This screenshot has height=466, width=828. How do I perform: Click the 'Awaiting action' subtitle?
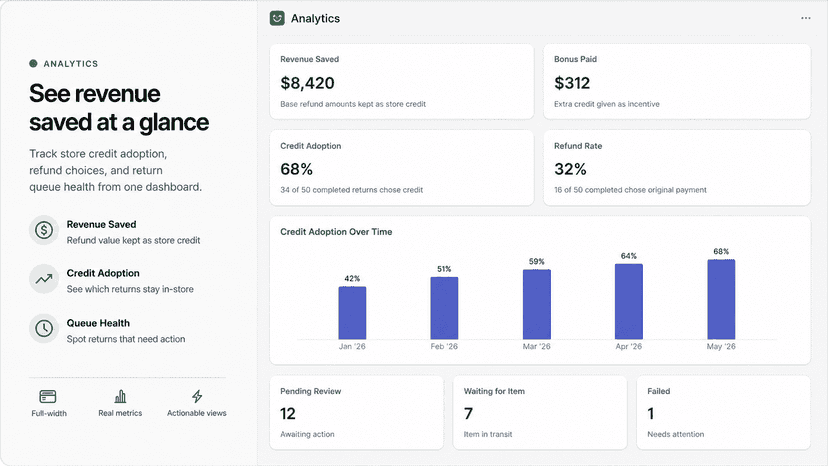tap(307, 434)
